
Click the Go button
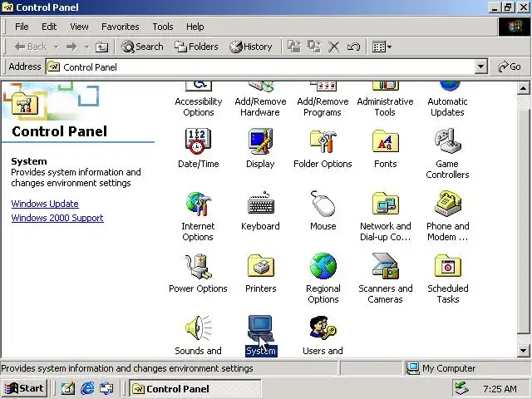[x=510, y=66]
